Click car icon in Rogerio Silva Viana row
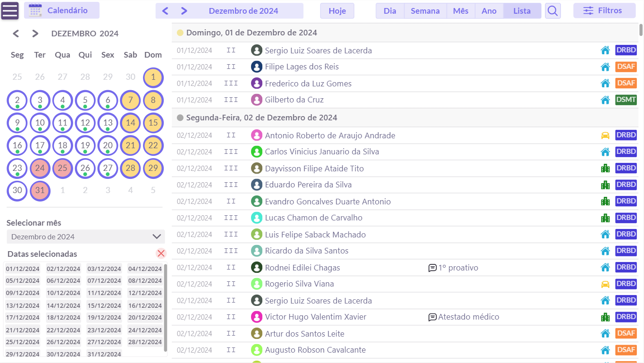Viewport: 644px width, 363px height. coord(605,284)
